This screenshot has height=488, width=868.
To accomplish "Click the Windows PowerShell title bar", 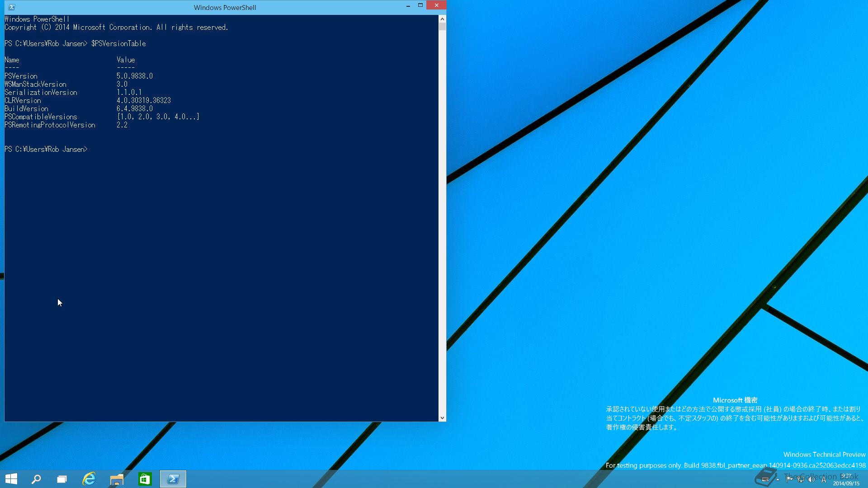I will tap(225, 7).
